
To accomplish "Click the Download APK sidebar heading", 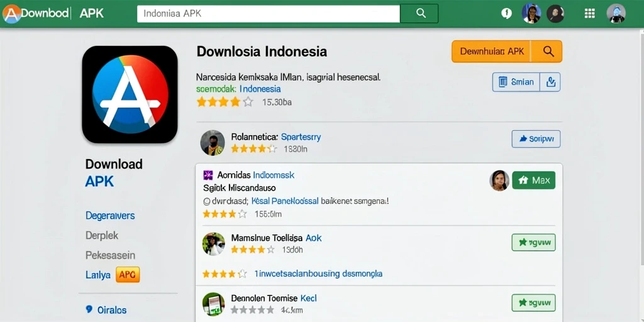I will point(114,172).
